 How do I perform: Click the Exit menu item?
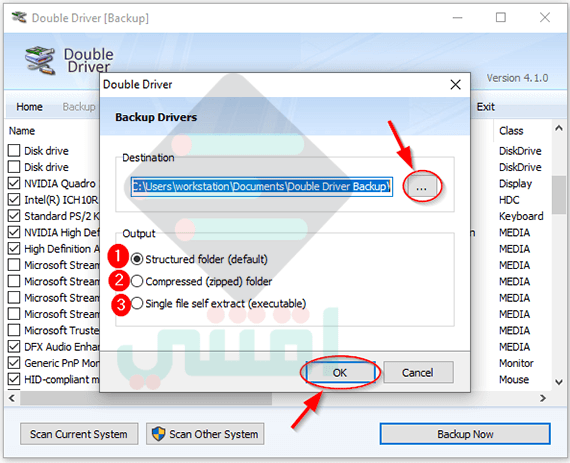click(x=486, y=107)
